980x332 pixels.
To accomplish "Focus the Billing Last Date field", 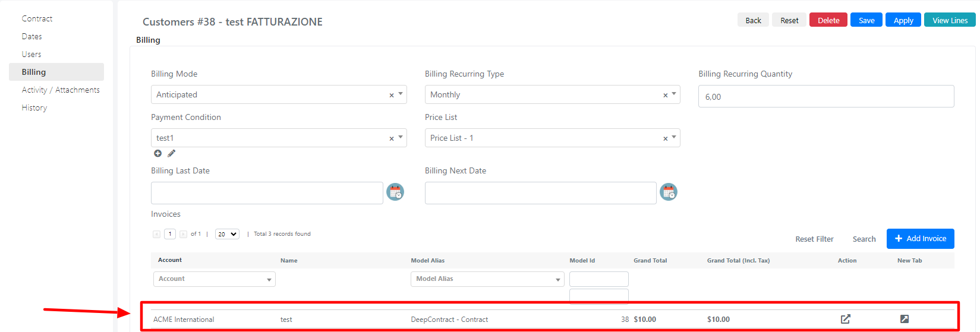I will click(x=267, y=193).
